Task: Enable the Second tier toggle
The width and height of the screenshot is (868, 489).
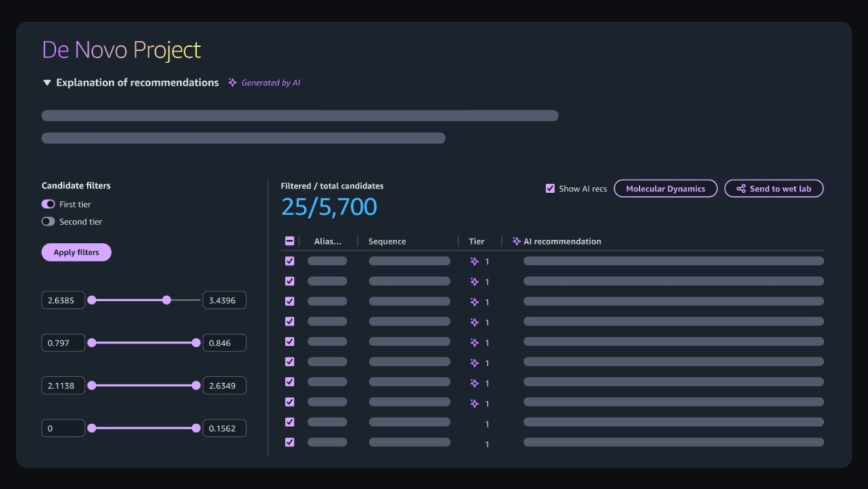Action: tap(48, 222)
